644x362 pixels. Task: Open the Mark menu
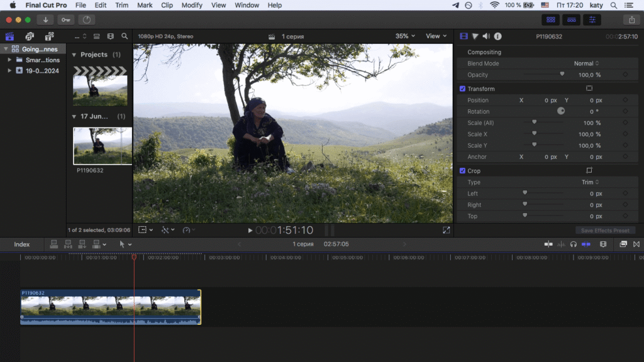tap(145, 5)
